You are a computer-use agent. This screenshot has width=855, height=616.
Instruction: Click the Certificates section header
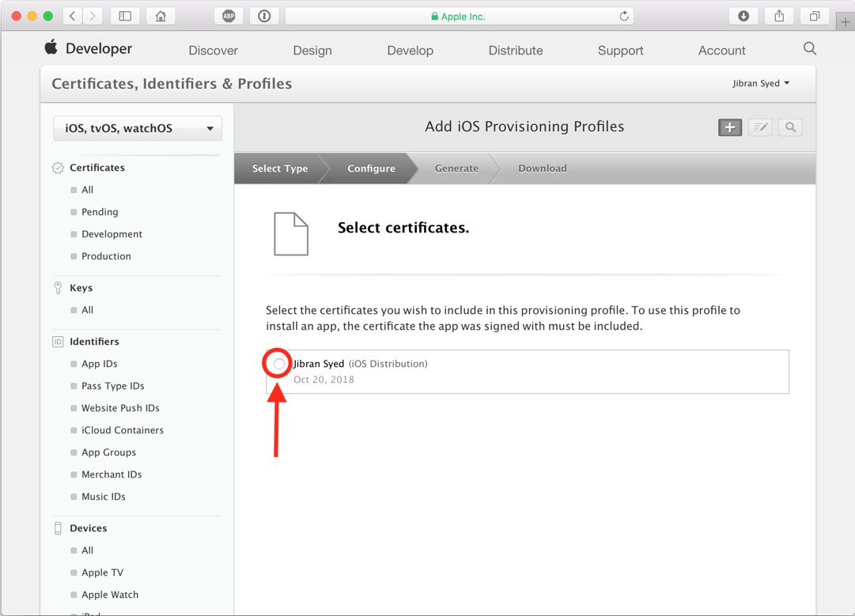click(97, 168)
